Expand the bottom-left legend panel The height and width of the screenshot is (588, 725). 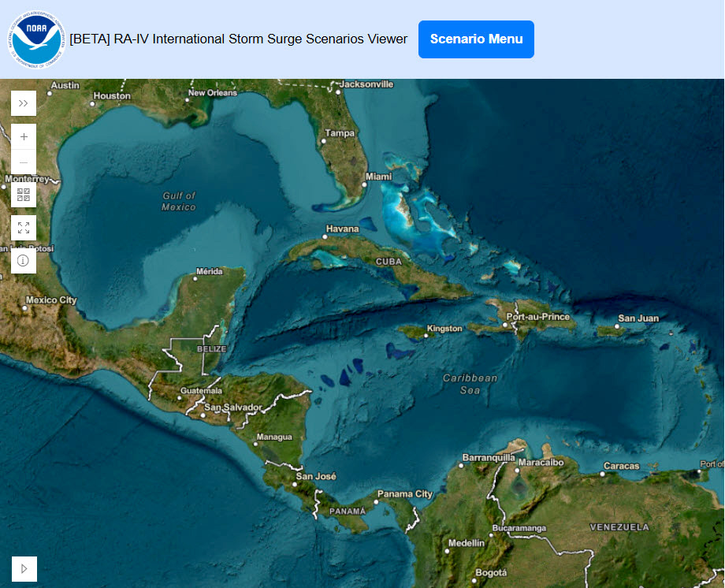click(x=24, y=568)
